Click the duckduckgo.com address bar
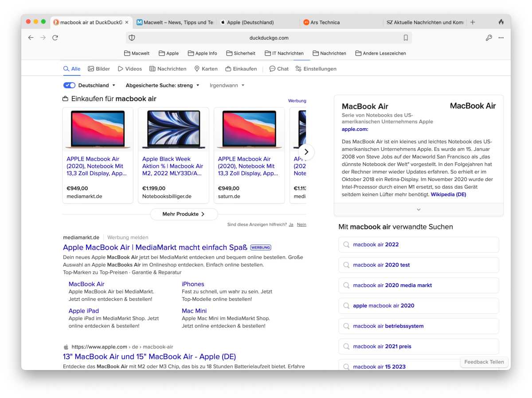This screenshot has width=532, height=398. 269,38
